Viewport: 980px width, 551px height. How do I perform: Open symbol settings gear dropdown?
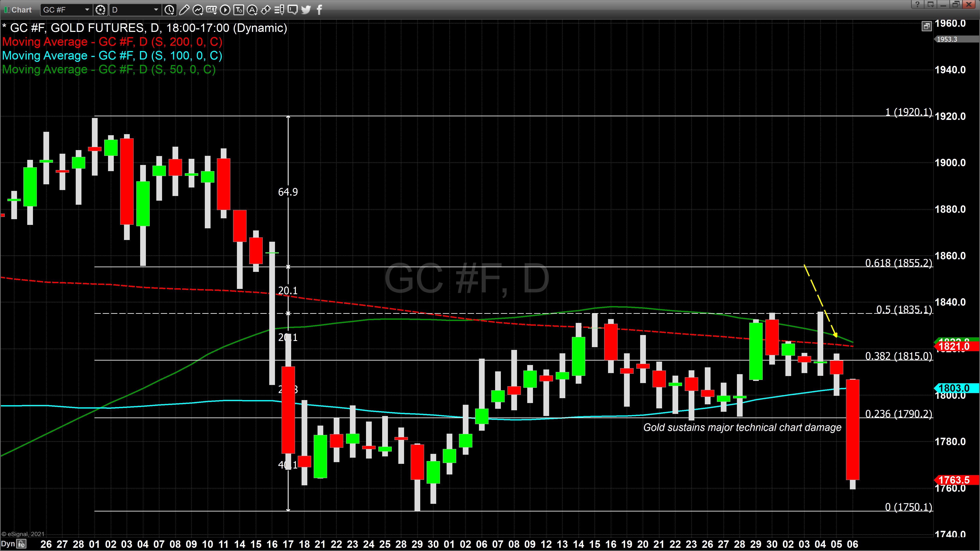[100, 10]
